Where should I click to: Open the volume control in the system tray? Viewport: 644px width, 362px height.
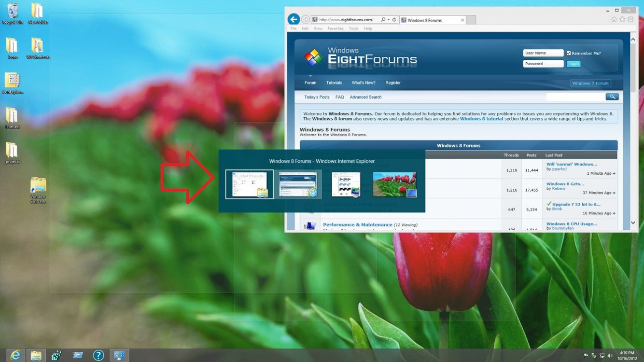click(x=610, y=356)
